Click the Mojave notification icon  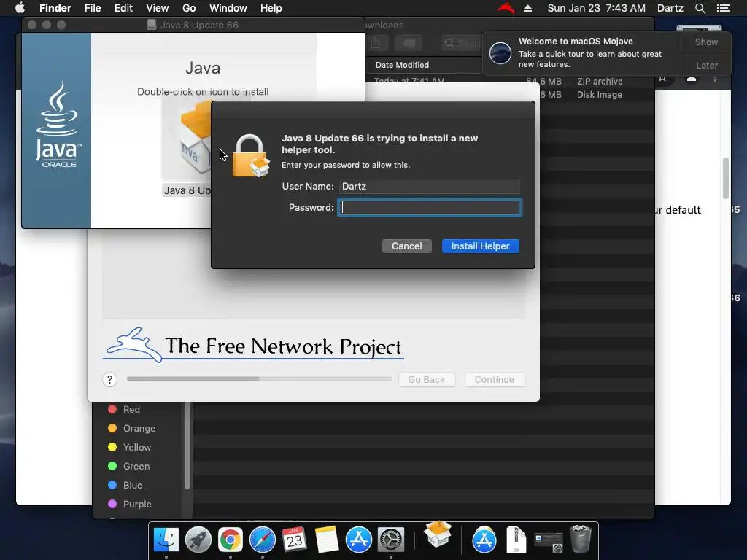pyautogui.click(x=500, y=52)
